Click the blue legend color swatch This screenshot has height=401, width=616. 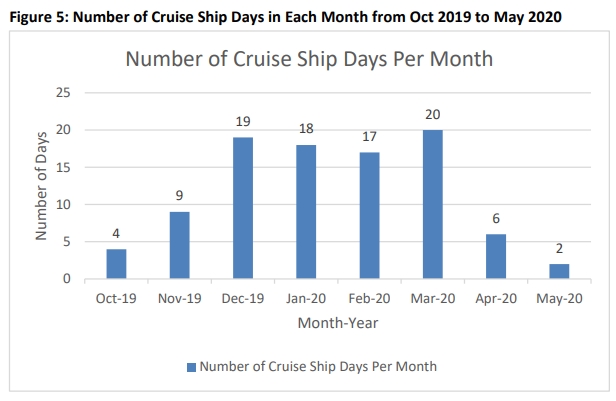(x=191, y=367)
